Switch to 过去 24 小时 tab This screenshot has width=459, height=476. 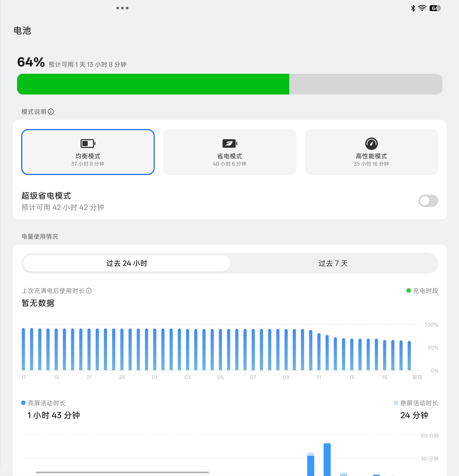click(127, 263)
